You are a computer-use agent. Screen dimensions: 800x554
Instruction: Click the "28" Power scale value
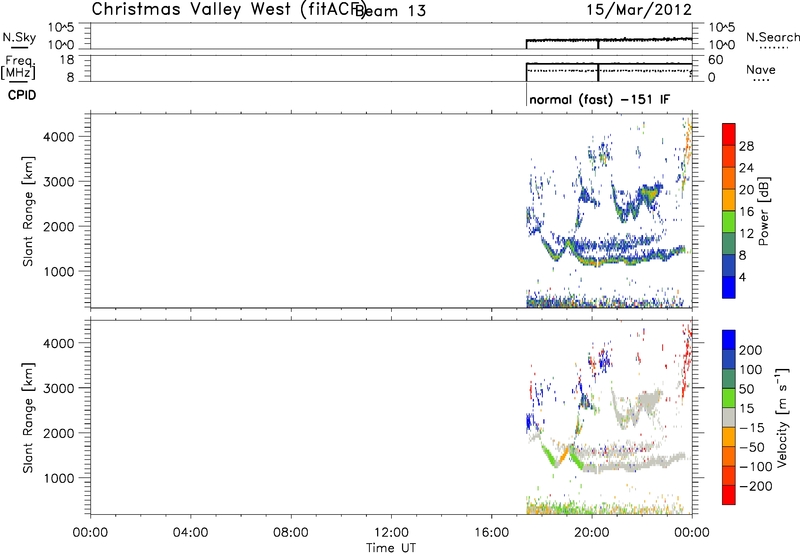point(746,146)
